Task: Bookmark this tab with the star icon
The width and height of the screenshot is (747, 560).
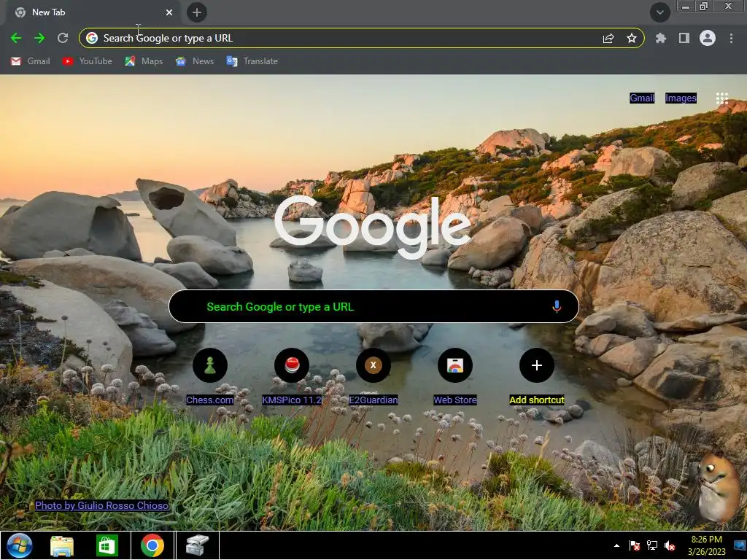Action: pyautogui.click(x=632, y=38)
